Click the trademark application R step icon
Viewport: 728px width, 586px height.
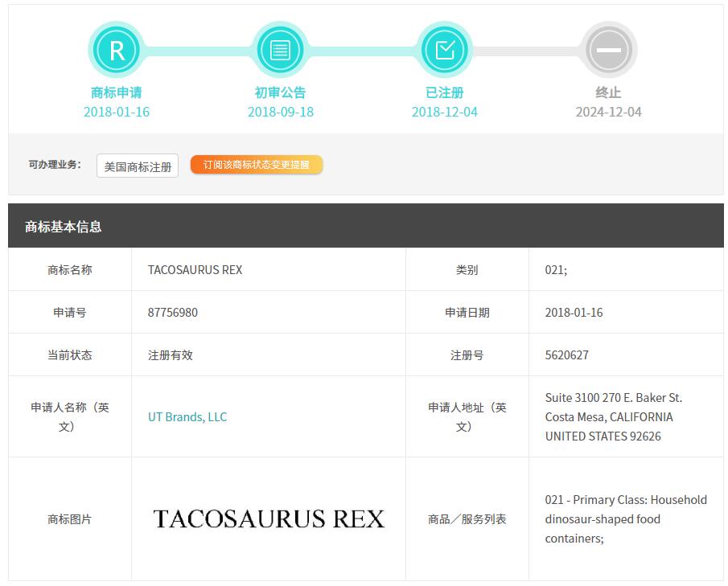pyautogui.click(x=117, y=51)
